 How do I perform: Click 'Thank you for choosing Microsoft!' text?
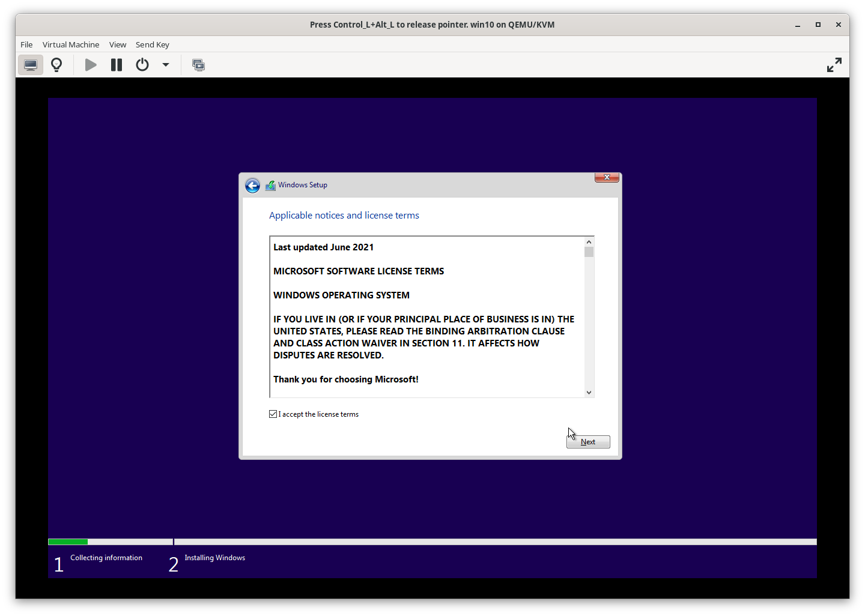346,379
